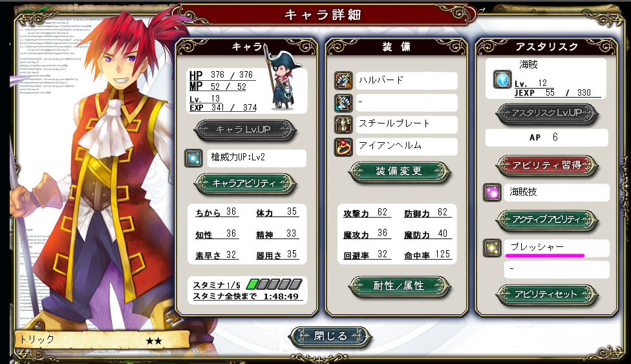Image resolution: width=631 pixels, height=364 pixels.
Task: Click the sparkle icon beside プレッシャー
Action: point(492,248)
